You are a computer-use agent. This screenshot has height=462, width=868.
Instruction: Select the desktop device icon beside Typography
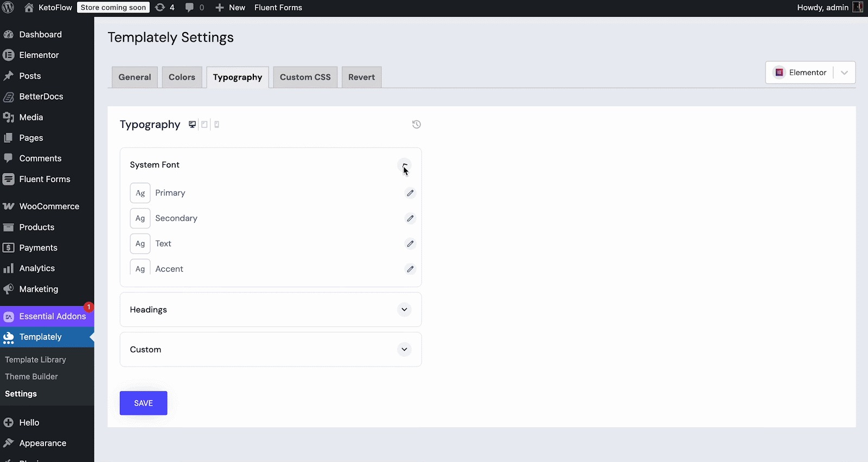pos(192,125)
